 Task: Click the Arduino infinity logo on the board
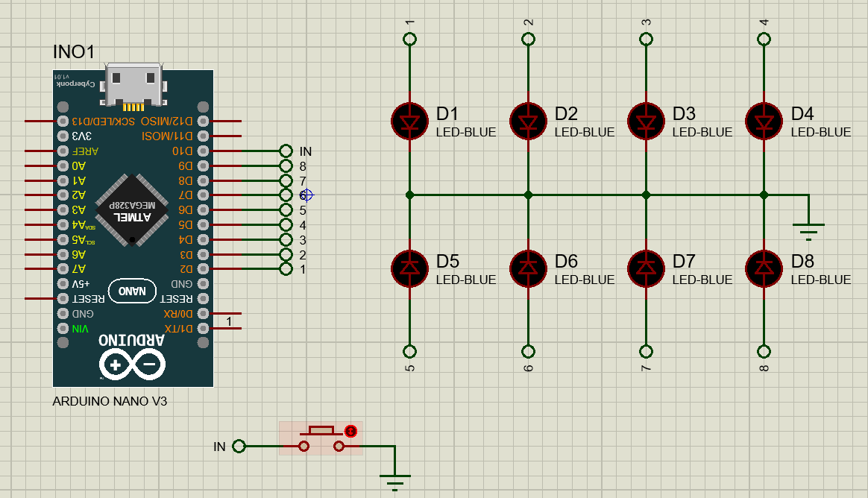click(x=133, y=363)
